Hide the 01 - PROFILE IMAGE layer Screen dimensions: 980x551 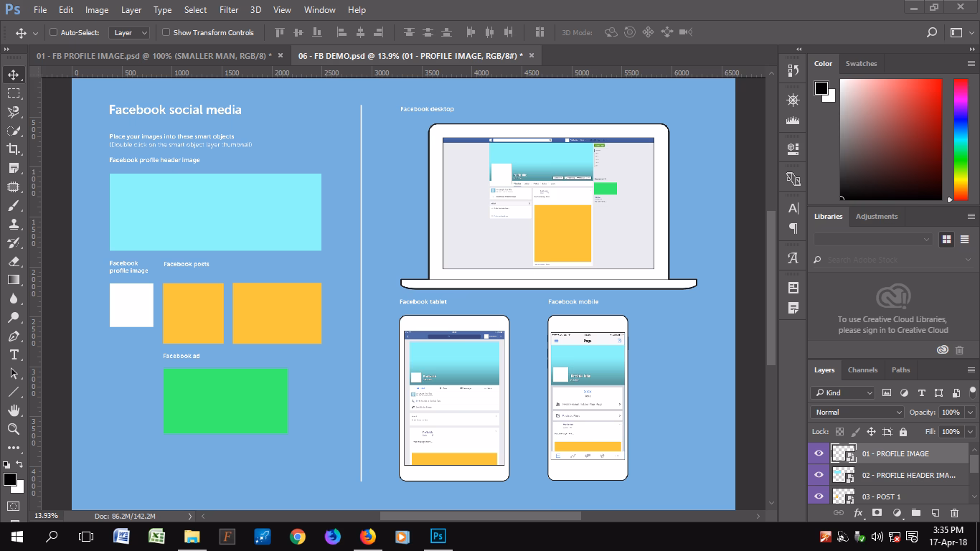(x=819, y=453)
